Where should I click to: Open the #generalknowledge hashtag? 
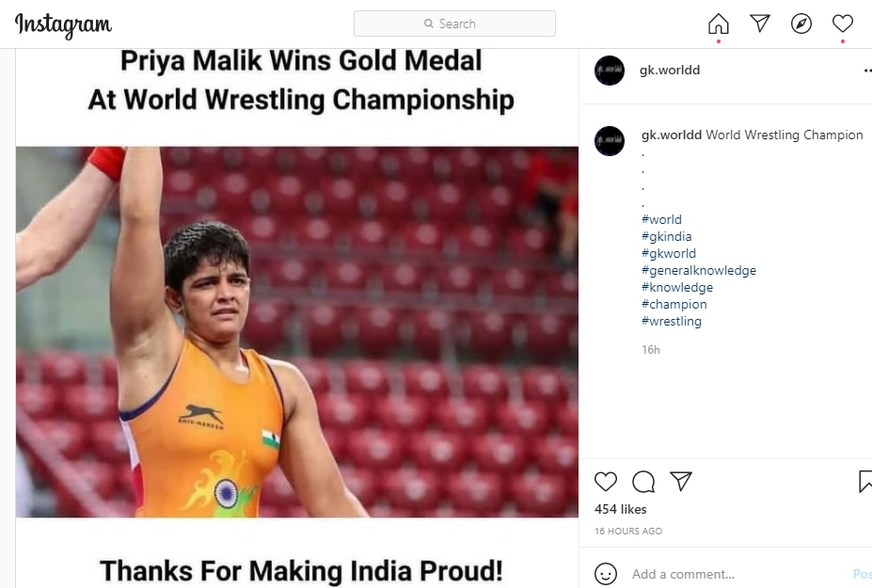coord(699,271)
